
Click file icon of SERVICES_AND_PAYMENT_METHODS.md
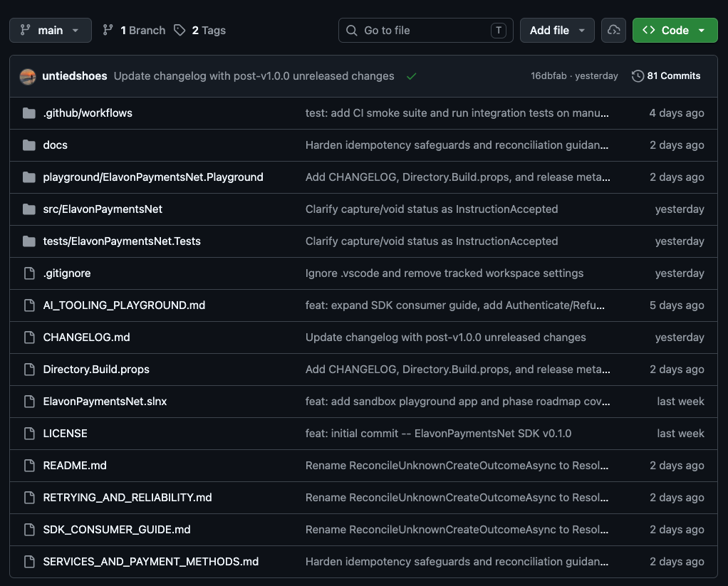29,561
